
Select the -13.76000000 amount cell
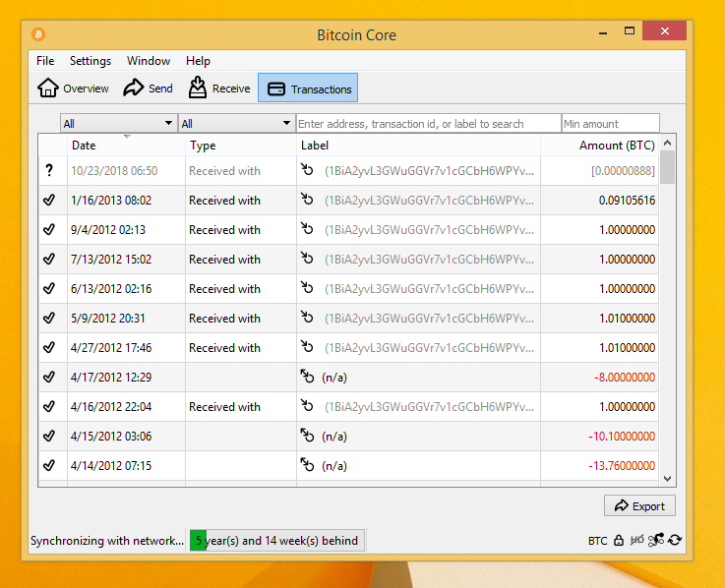600,465
